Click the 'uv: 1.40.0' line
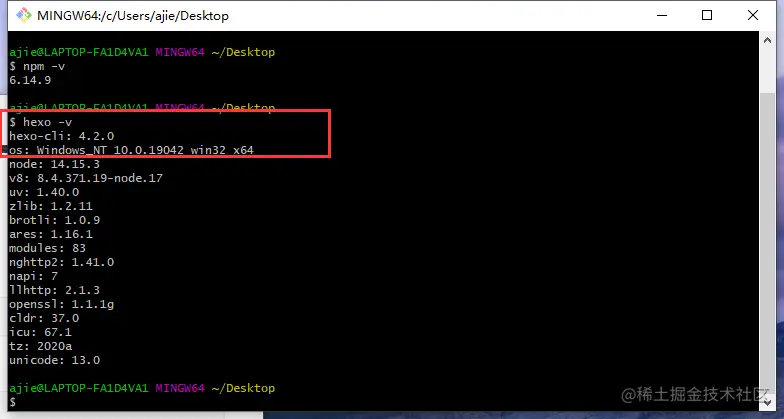The image size is (784, 419). point(44,192)
